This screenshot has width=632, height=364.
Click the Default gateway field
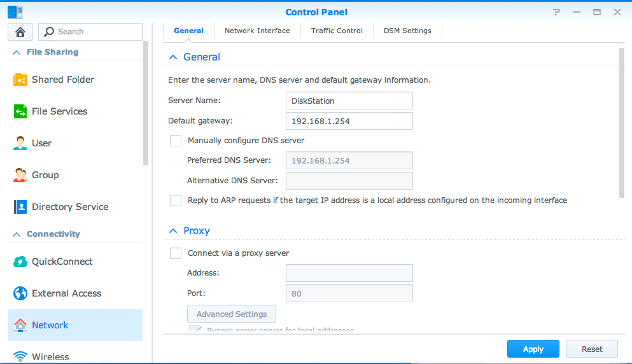tap(349, 121)
